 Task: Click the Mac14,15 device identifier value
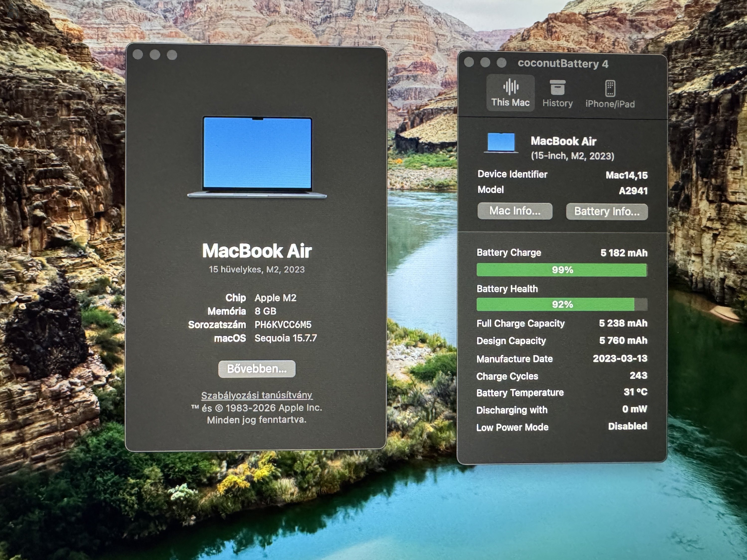626,175
